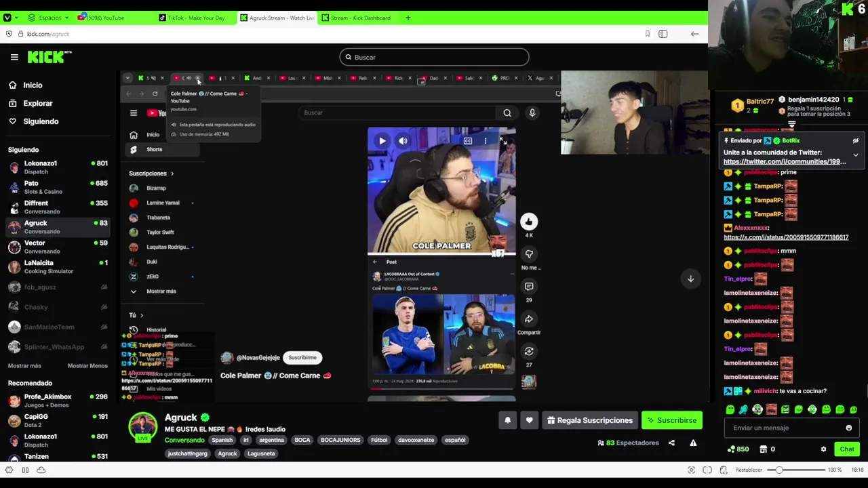Open the pinned Twitter communities link
Screen dimensions: 868x488
pyautogui.click(x=785, y=162)
